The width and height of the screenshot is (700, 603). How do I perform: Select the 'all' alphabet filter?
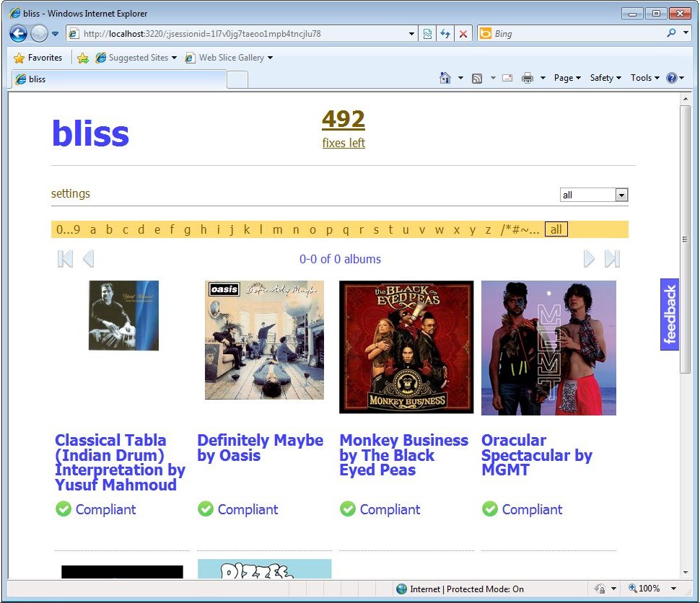556,229
